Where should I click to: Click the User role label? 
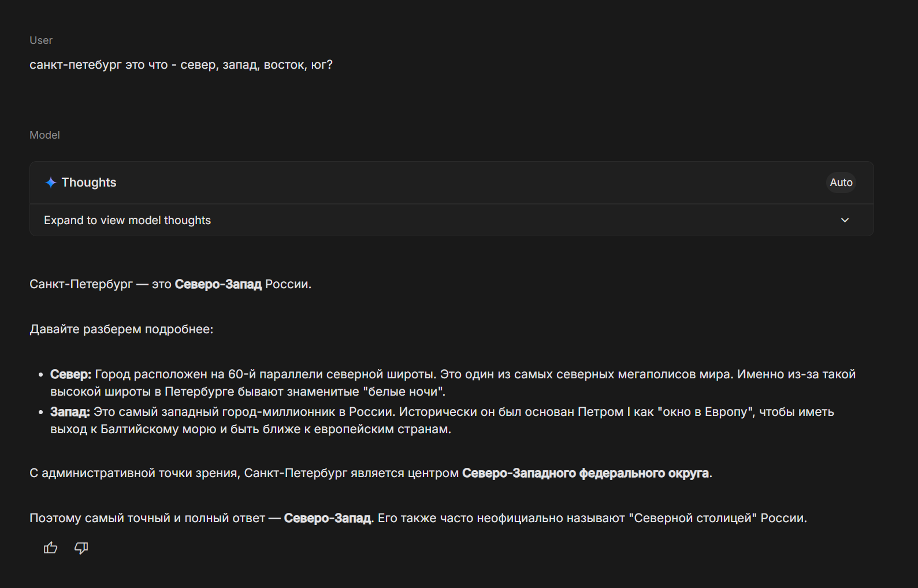coord(41,40)
